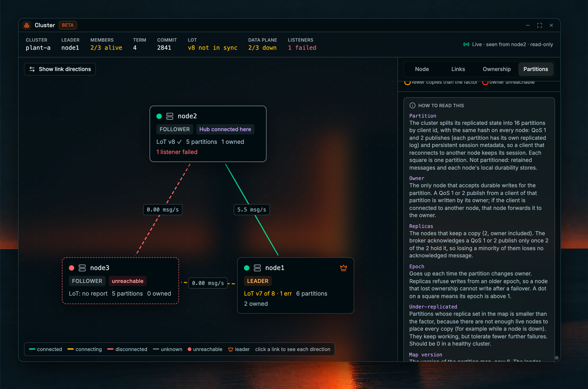The image size is (588, 389).
Task: Click the FOLLOWER badge on node2
Action: [174, 129]
